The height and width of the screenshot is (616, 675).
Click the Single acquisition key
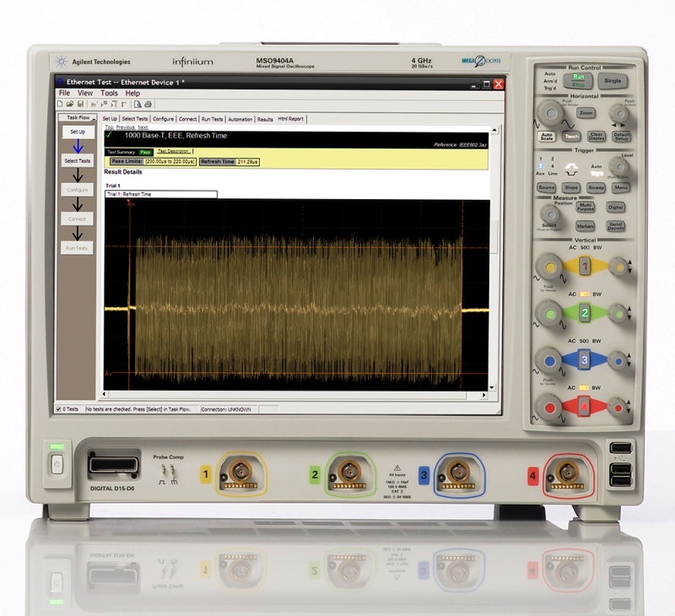click(x=613, y=80)
